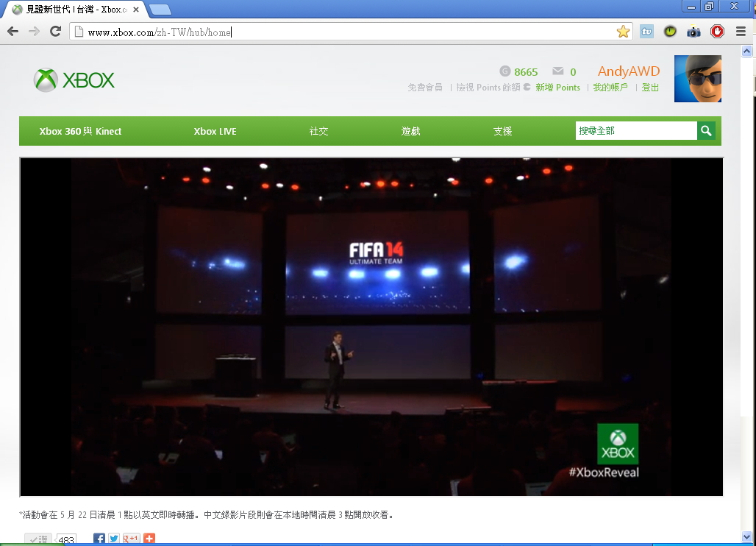Open the orange plus share icon
The width and height of the screenshot is (756, 546).
(149, 539)
